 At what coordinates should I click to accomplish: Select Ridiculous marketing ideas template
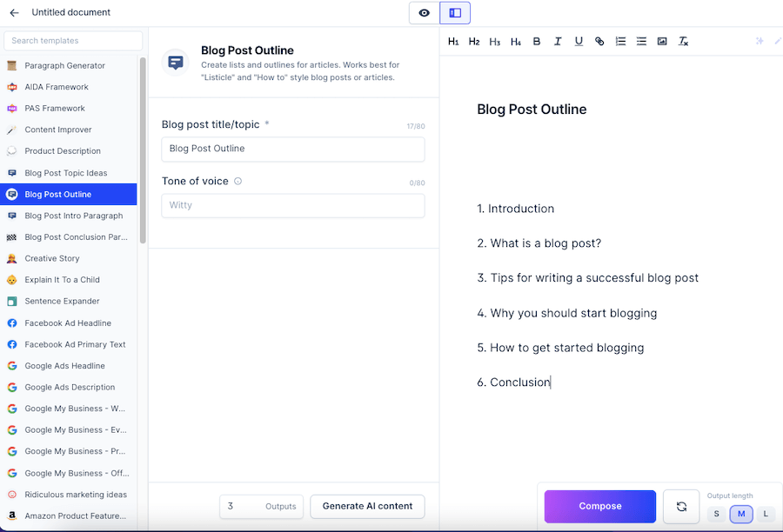pos(69,495)
